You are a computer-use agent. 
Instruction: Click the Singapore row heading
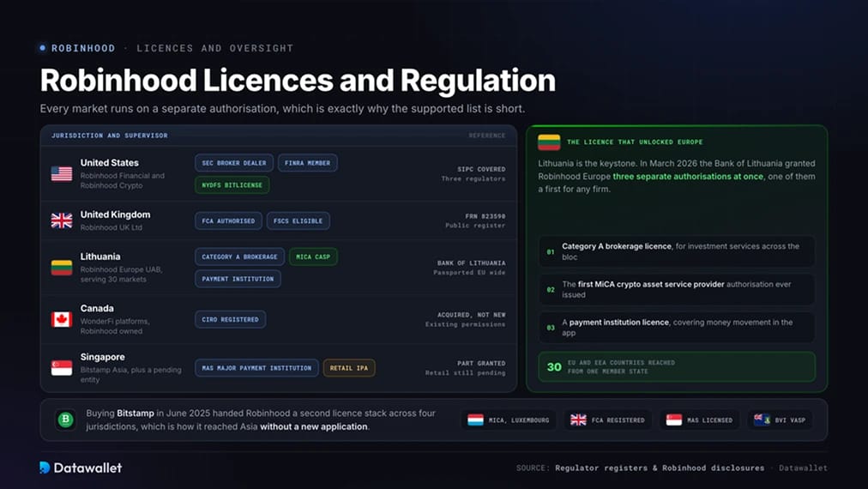pyautogui.click(x=102, y=357)
